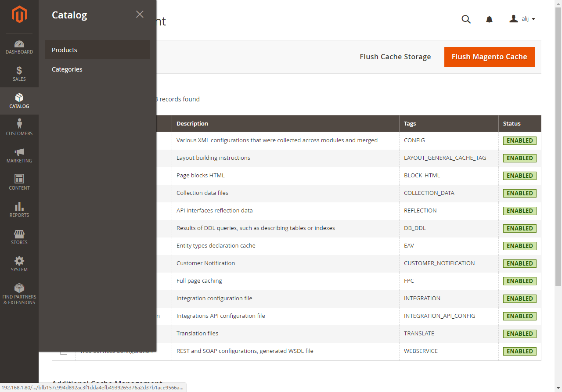Click the Description column header
This screenshot has height=392, width=562.
(285, 123)
